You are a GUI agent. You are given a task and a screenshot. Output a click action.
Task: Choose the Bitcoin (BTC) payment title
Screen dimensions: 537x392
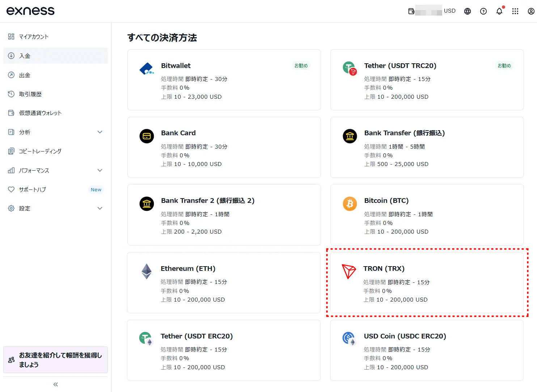tap(386, 201)
